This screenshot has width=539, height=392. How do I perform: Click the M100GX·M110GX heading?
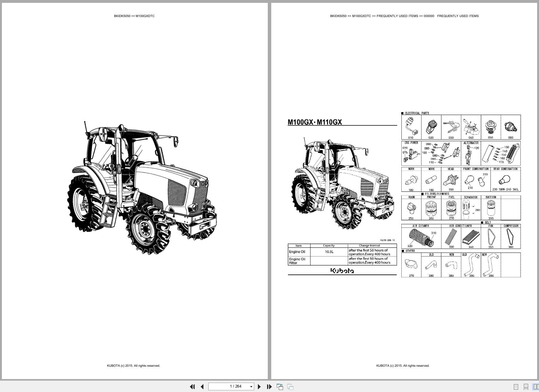(314, 122)
